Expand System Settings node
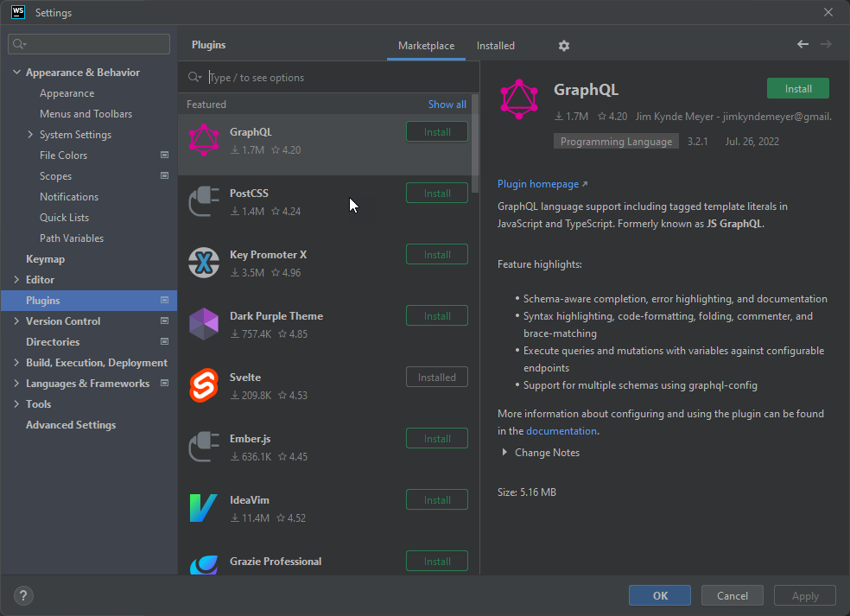Image resolution: width=850 pixels, height=616 pixels. 30,135
